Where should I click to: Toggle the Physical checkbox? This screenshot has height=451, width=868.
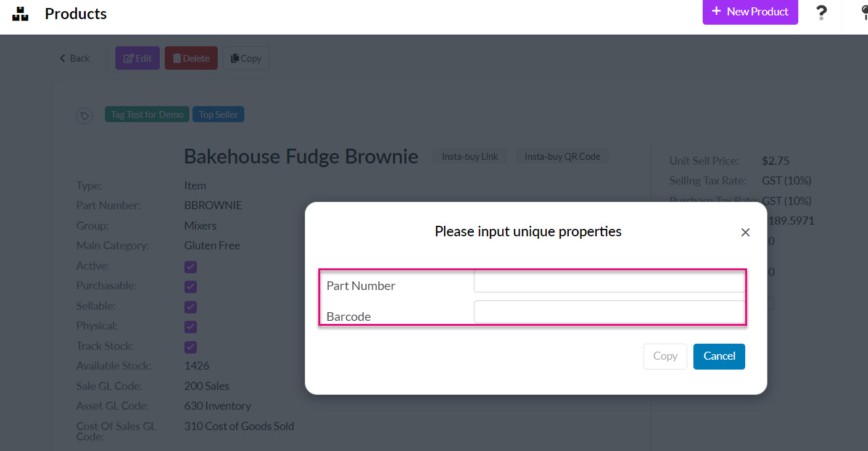tap(191, 326)
